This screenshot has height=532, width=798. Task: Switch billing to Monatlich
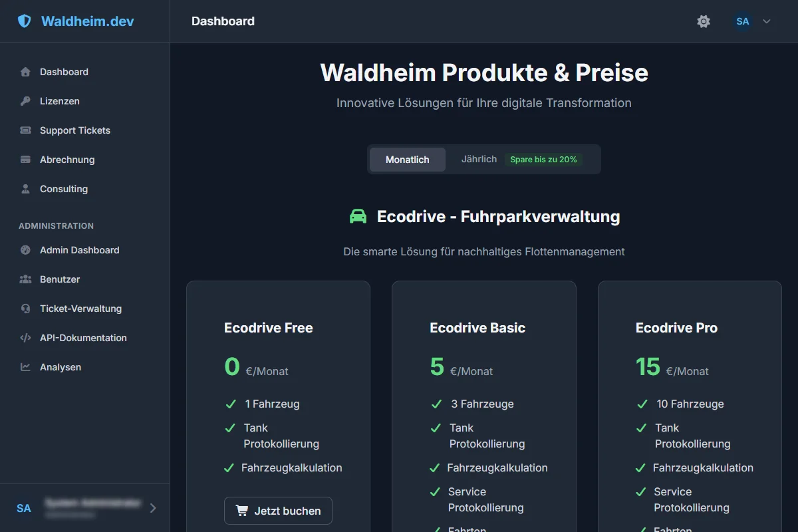[407, 160]
